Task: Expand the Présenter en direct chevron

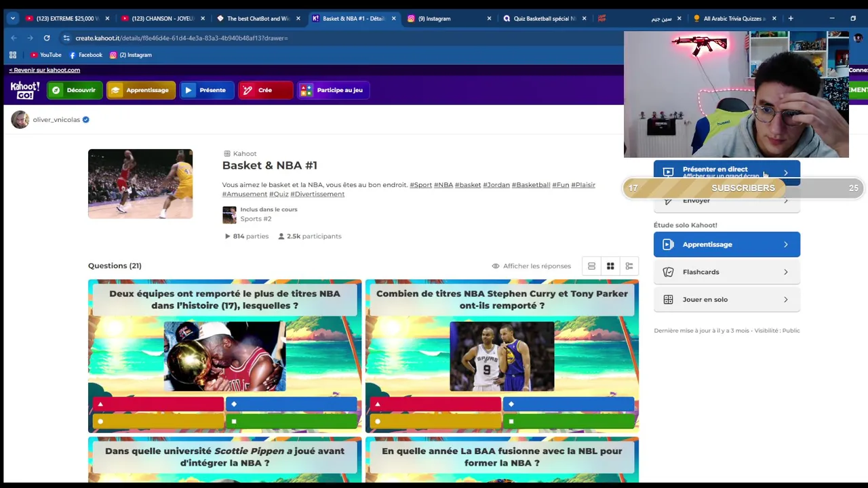Action: (786, 173)
